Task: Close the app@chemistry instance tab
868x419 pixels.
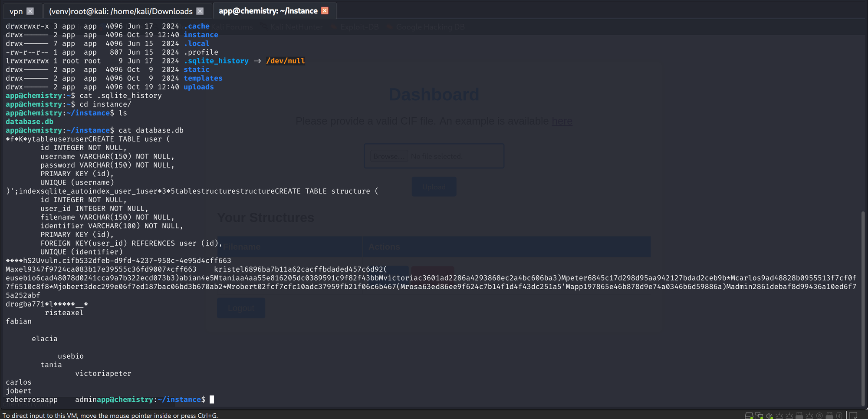Action: (x=325, y=10)
